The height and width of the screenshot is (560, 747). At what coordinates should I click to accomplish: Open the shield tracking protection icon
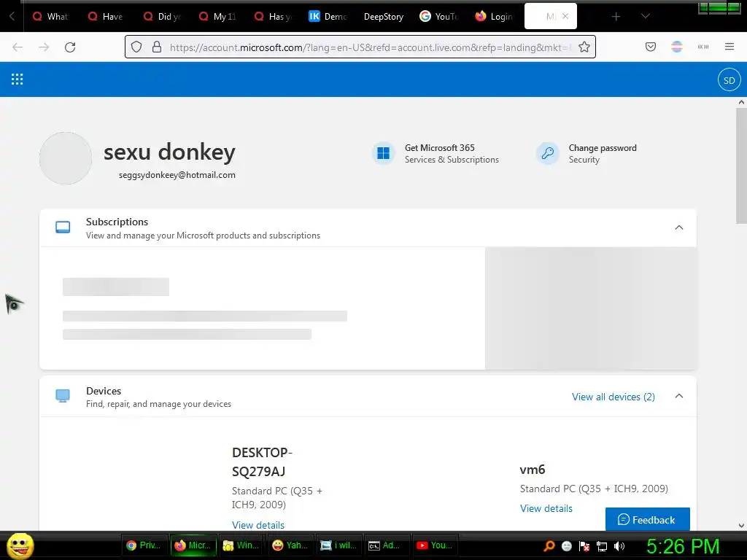pos(136,47)
